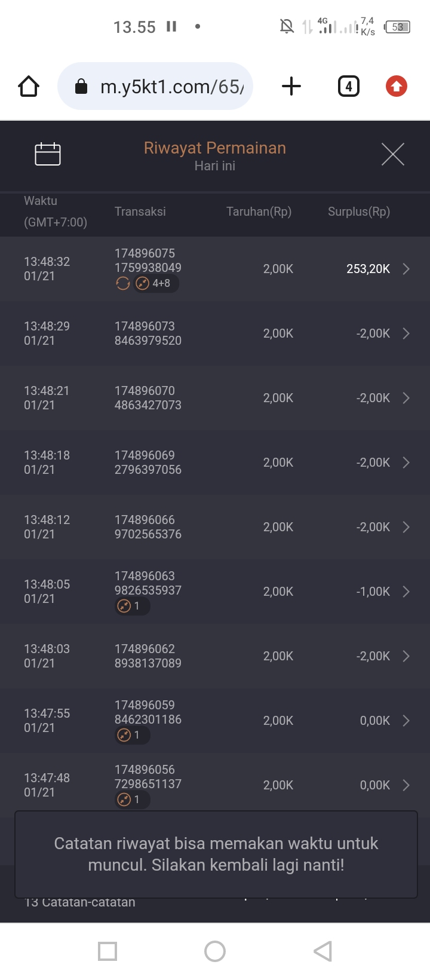This screenshot has height=980, width=430.
Task: Expand the 13:48:29 transaction row chevron
Action: [406, 333]
